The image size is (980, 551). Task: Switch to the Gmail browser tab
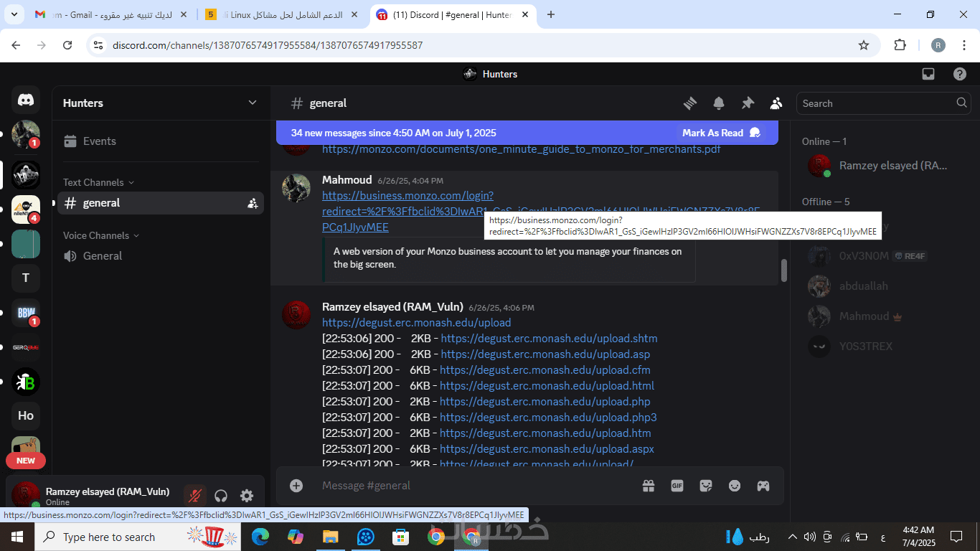point(112,14)
